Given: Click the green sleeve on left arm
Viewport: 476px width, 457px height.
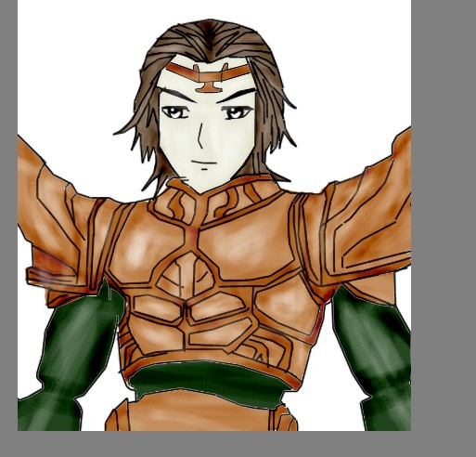Looking at the screenshot, I should click(72, 356).
